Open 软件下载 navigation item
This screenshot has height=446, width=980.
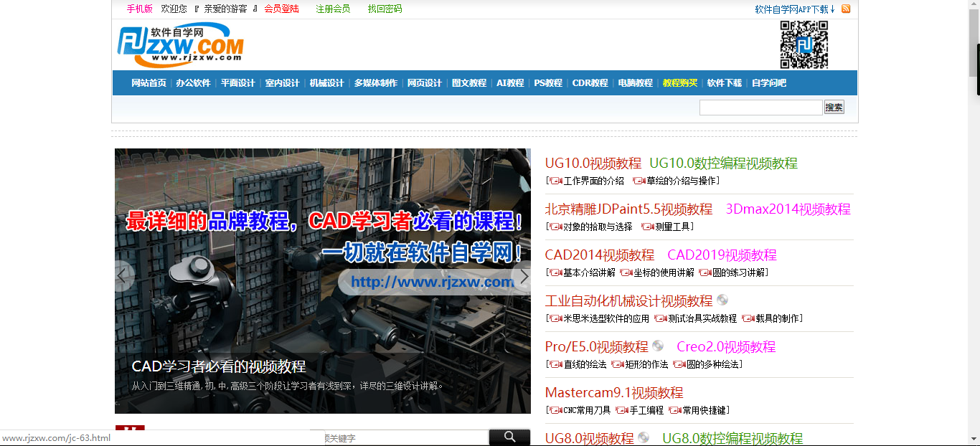click(724, 83)
